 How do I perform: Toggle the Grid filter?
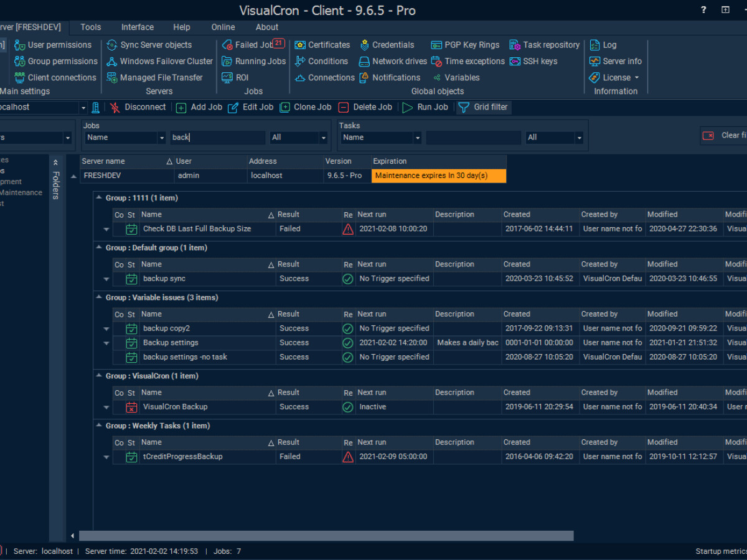(x=483, y=106)
